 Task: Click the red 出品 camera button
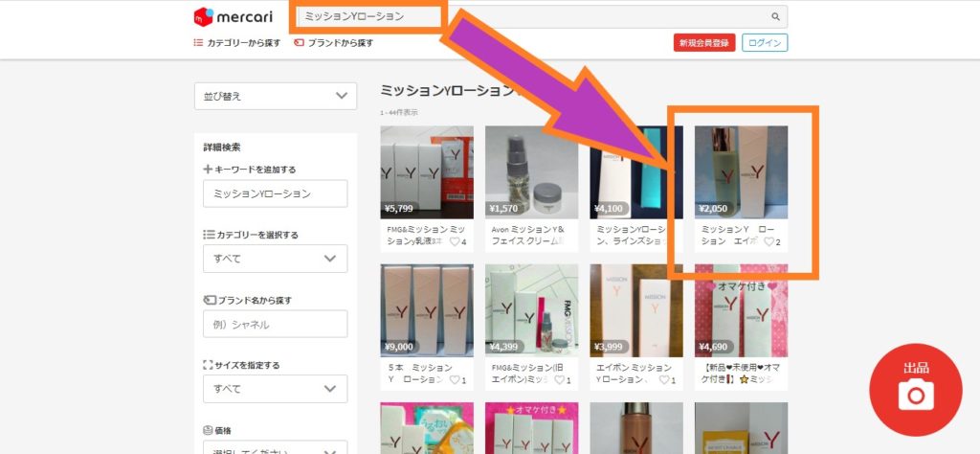point(916,390)
